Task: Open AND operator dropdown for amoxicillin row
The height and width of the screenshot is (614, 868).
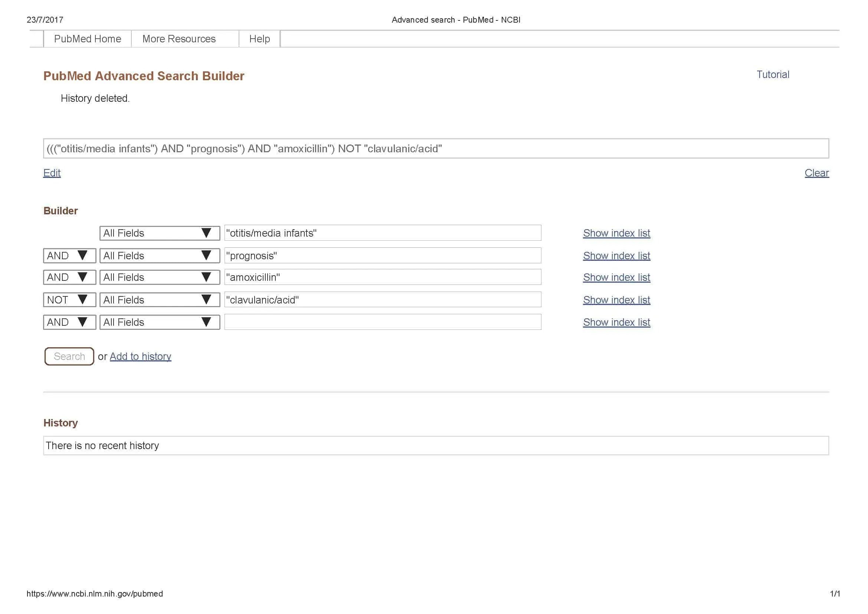Action: [69, 277]
